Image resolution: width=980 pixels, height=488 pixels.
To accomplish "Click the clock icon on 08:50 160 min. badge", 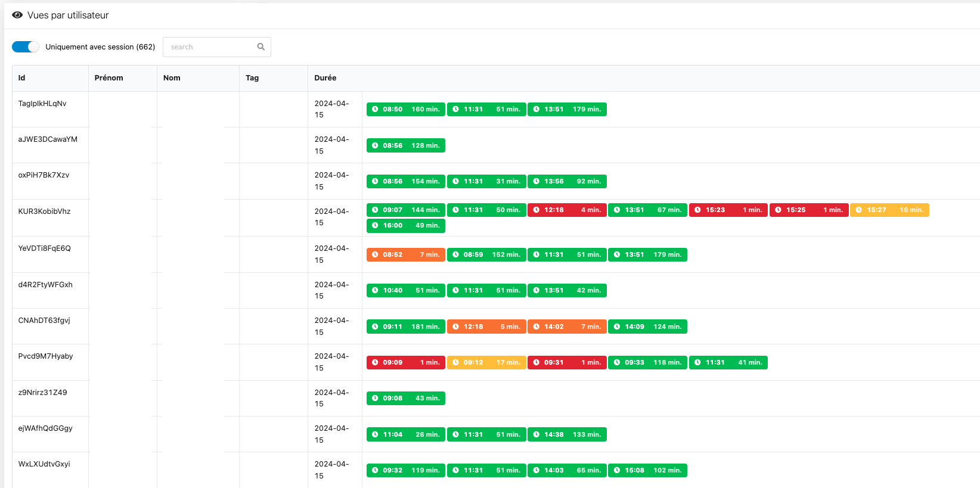I will point(375,110).
